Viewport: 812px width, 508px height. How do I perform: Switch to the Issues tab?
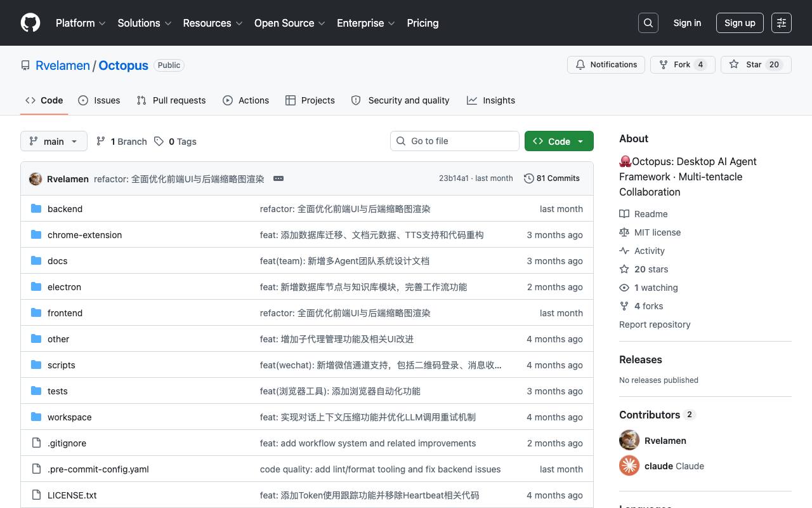(99, 100)
